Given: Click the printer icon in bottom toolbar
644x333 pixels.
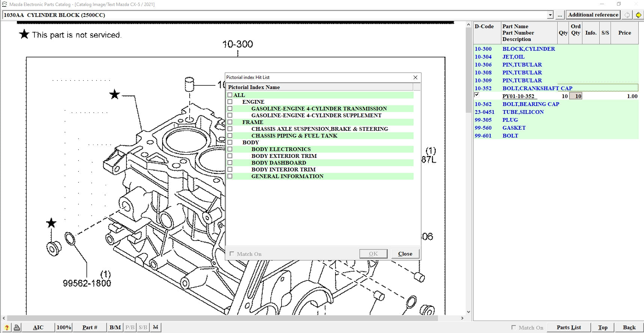Looking at the screenshot, I should click(17, 327).
